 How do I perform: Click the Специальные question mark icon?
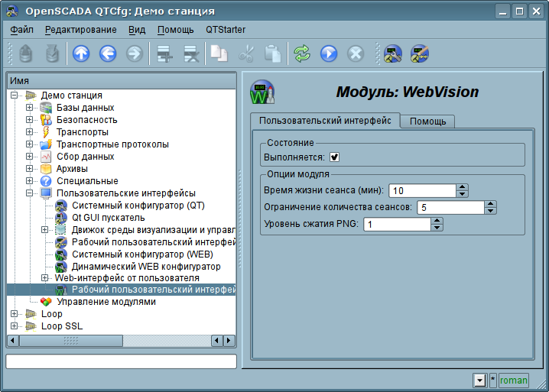[x=46, y=181]
